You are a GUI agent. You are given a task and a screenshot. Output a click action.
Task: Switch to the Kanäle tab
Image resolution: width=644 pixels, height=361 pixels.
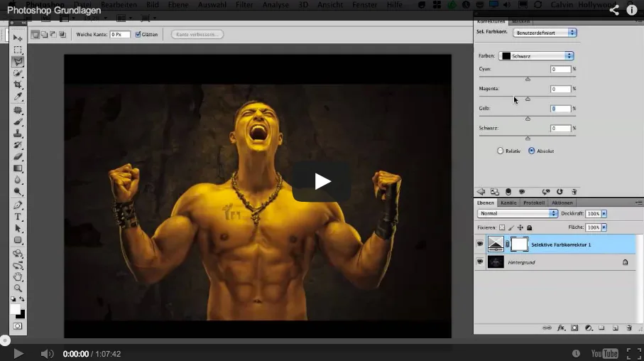(x=508, y=203)
